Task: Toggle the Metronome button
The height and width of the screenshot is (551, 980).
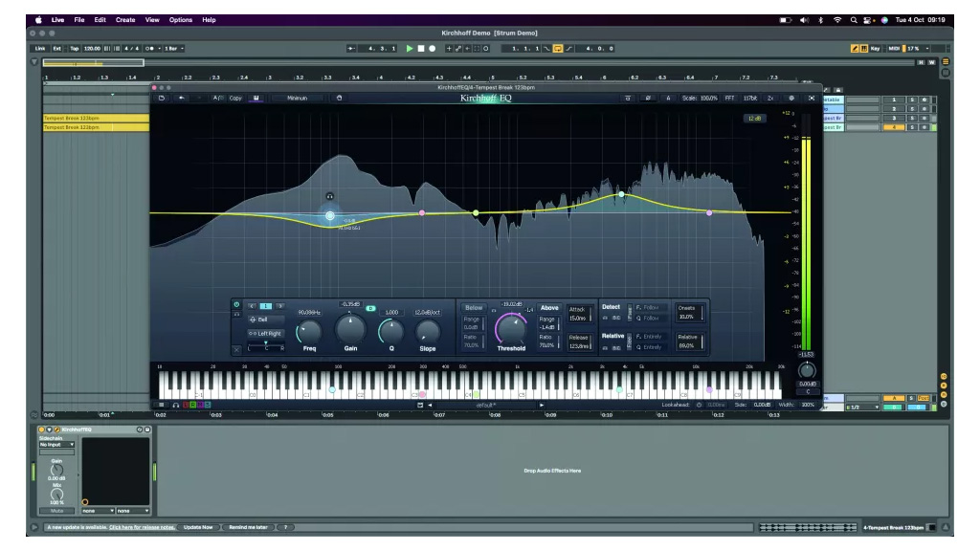Action: (150, 48)
